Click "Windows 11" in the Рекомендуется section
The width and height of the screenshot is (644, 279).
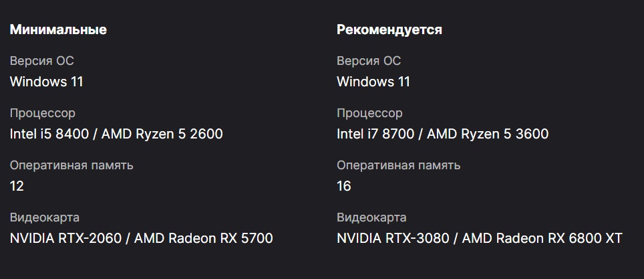click(373, 82)
